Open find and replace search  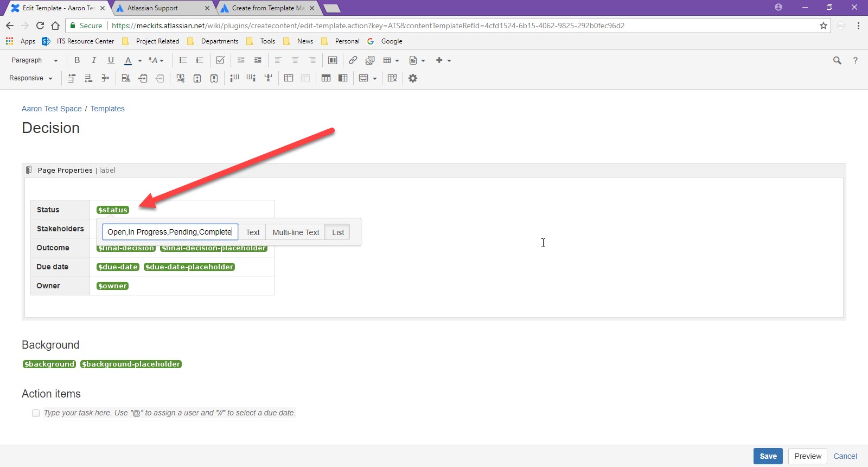[x=837, y=60]
